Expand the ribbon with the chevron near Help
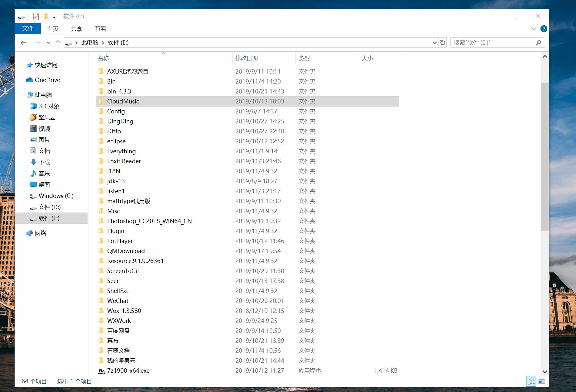 coord(534,29)
